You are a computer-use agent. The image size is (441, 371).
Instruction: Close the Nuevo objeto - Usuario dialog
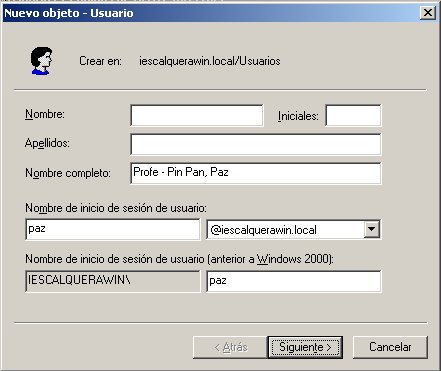(x=428, y=13)
